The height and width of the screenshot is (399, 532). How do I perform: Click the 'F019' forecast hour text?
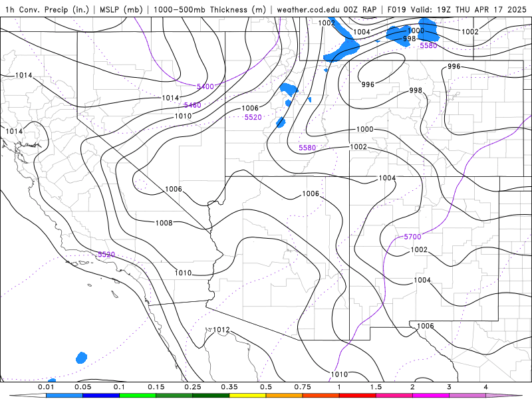pos(397,9)
